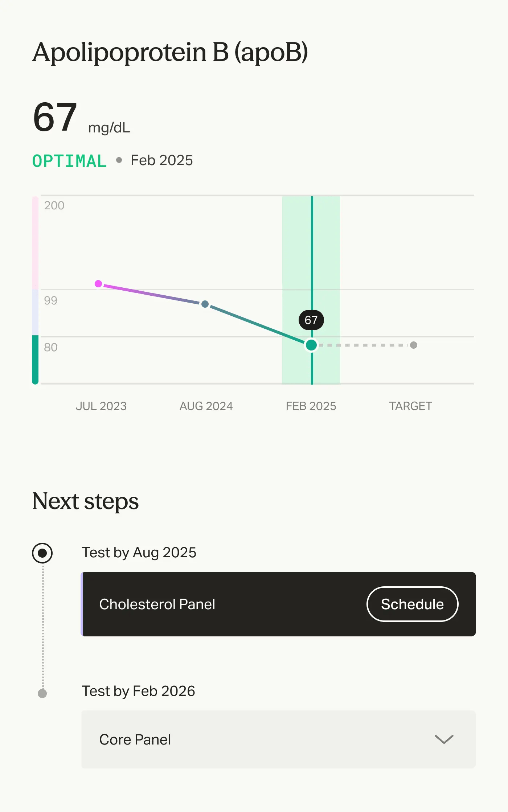Viewport: 508px width, 812px height.
Task: Select the Test by Aug 2025 radio marker
Action: [x=42, y=553]
